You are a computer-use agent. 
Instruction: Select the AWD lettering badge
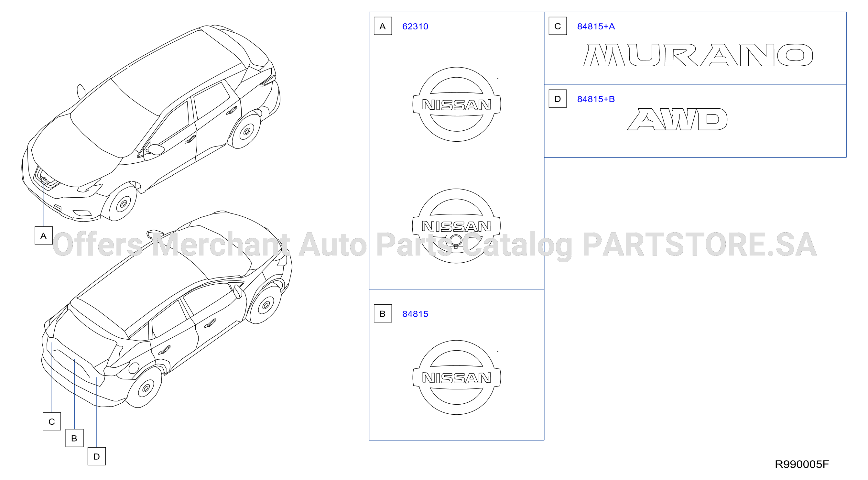click(677, 119)
